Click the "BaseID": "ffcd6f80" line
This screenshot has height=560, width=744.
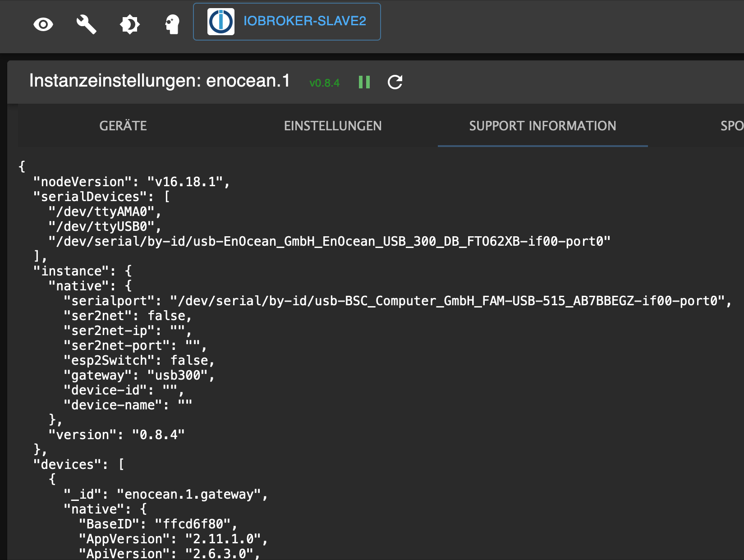pyautogui.click(x=158, y=524)
